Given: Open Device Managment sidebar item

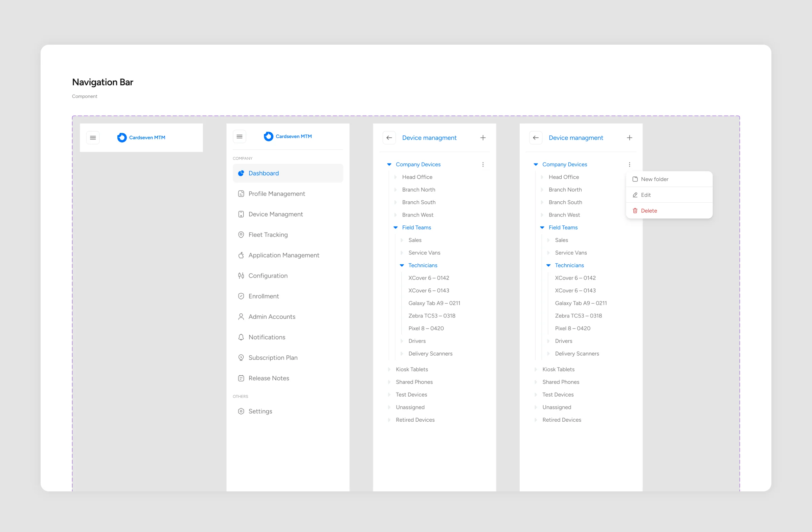Looking at the screenshot, I should [288, 214].
